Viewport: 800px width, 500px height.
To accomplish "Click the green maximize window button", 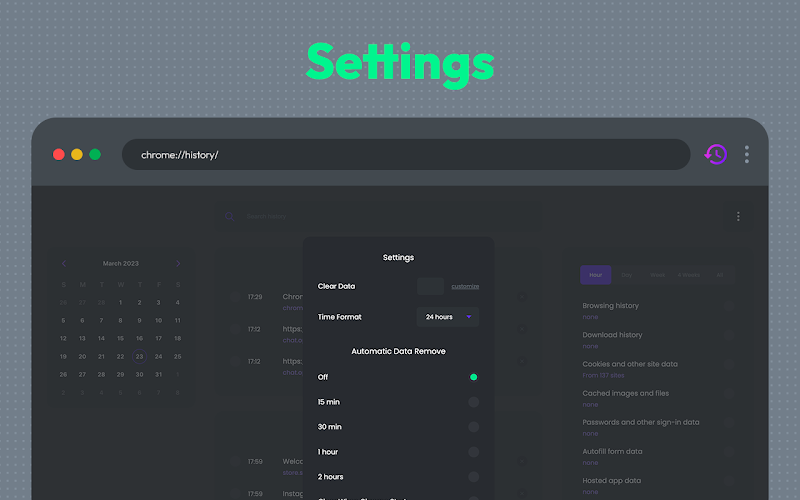I will pos(95,154).
